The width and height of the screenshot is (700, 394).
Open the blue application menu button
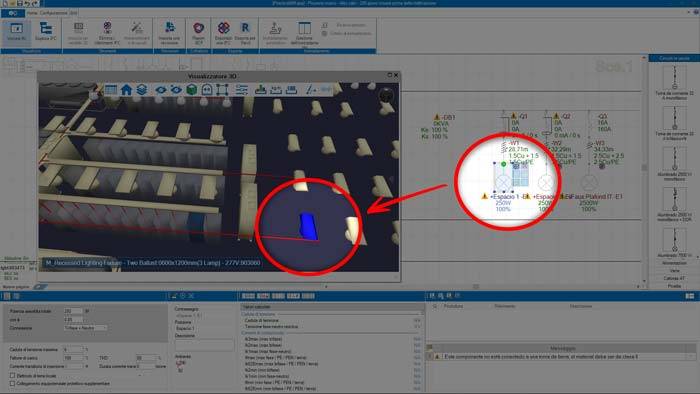coord(12,13)
